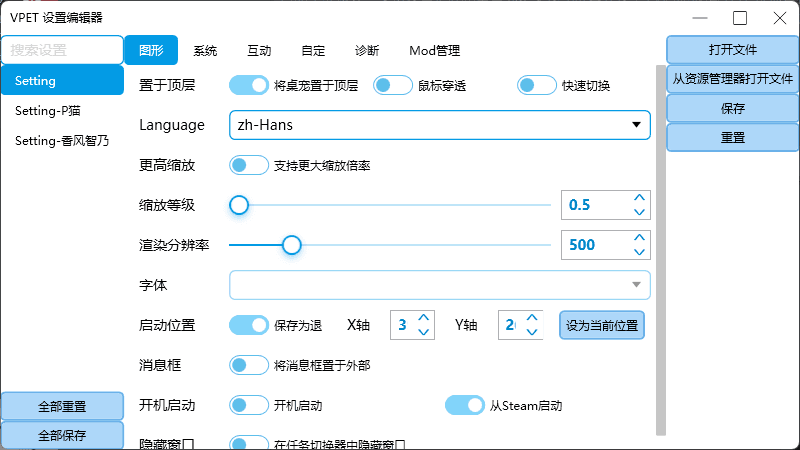Viewport: 800px width, 450px height.
Task: Turn on 快速切换 switch
Action: [x=536, y=85]
